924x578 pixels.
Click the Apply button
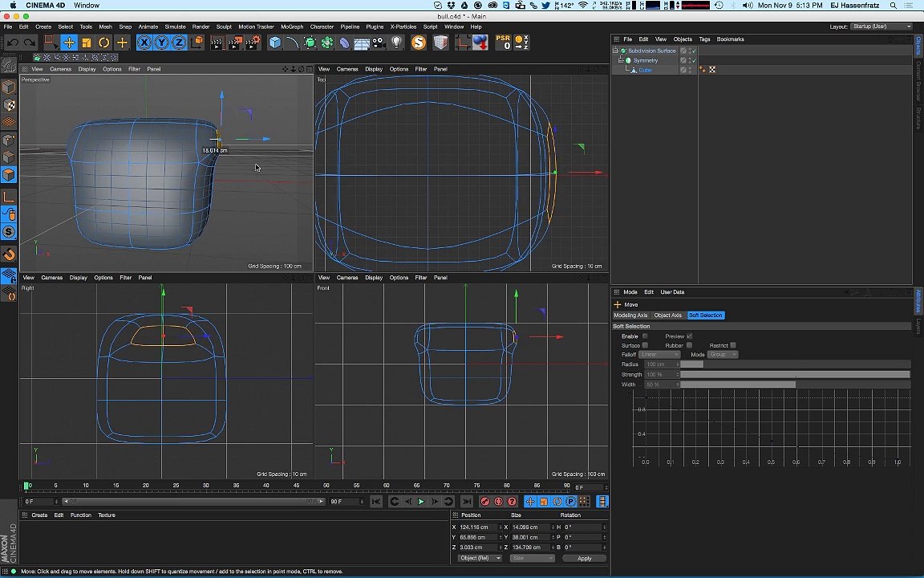point(584,558)
